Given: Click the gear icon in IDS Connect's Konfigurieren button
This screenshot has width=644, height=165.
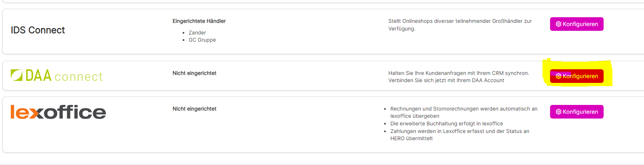Looking at the screenshot, I should 558,24.
